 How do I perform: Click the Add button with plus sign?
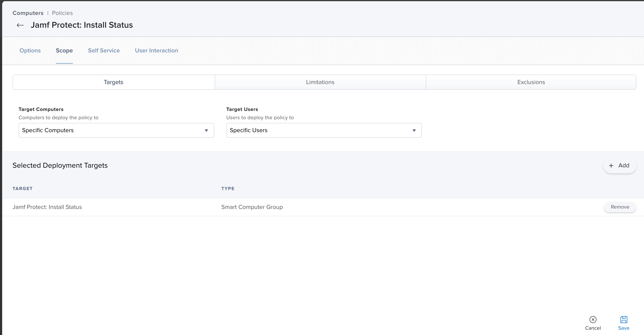(x=619, y=165)
